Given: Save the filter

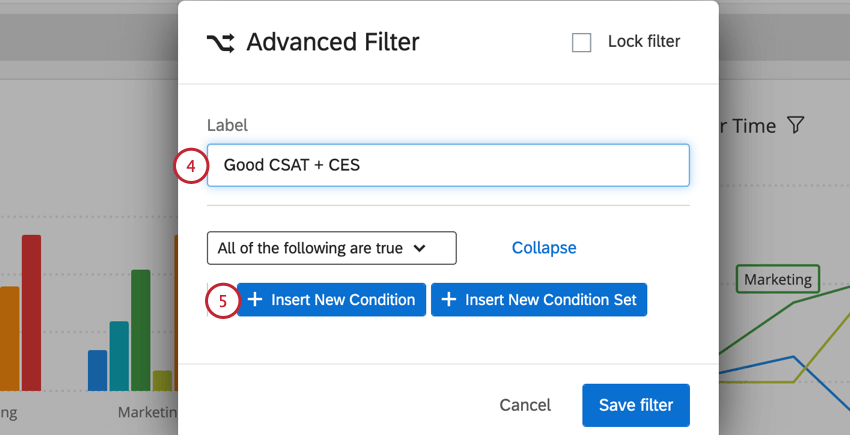Looking at the screenshot, I should (x=635, y=405).
